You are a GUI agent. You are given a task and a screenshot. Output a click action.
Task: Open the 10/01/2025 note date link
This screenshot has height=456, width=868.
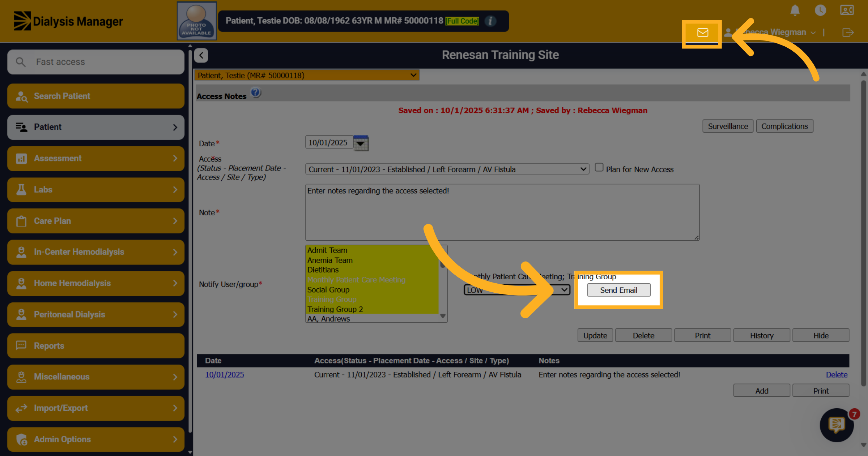pos(225,375)
